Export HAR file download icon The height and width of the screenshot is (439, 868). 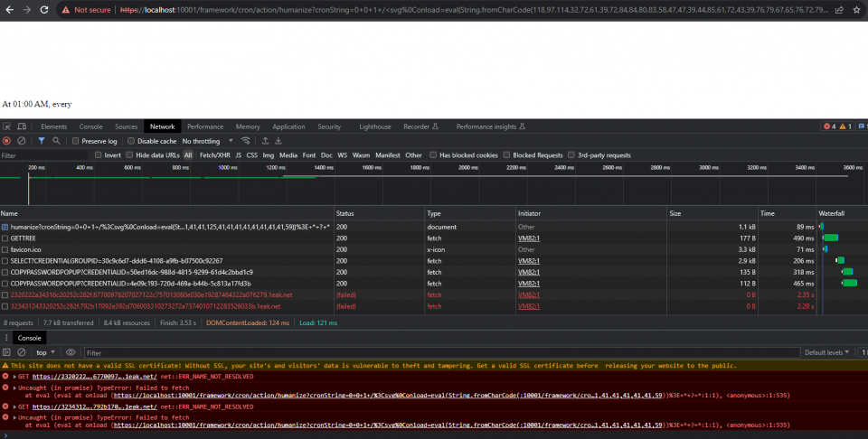point(278,141)
